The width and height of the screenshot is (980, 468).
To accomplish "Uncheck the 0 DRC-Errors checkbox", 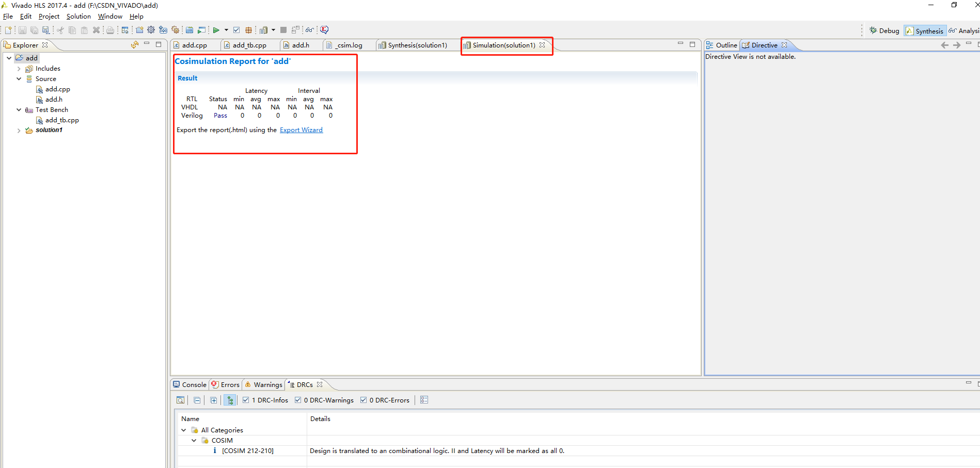I will click(x=363, y=400).
